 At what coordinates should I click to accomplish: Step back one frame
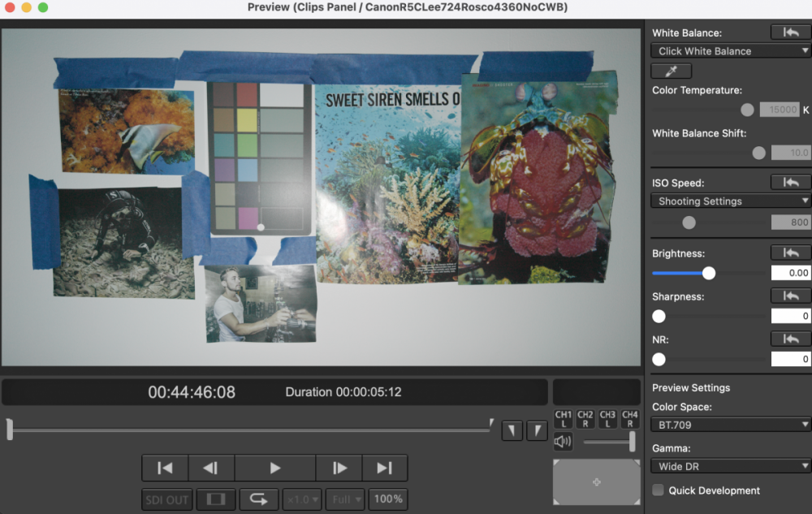(211, 468)
